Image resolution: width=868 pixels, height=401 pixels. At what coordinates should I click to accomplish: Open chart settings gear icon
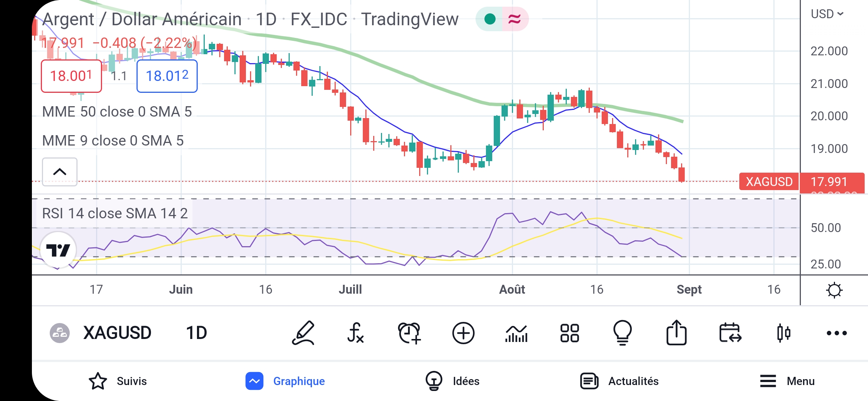click(x=834, y=290)
